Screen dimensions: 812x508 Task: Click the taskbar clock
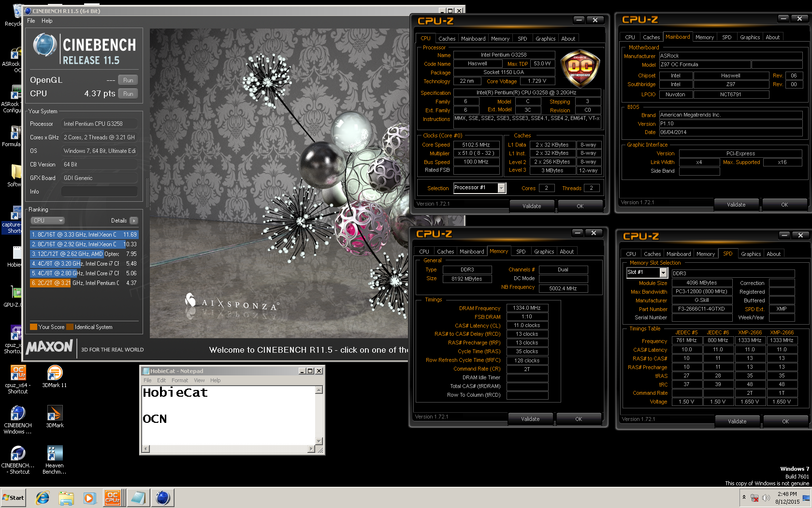tap(787, 498)
